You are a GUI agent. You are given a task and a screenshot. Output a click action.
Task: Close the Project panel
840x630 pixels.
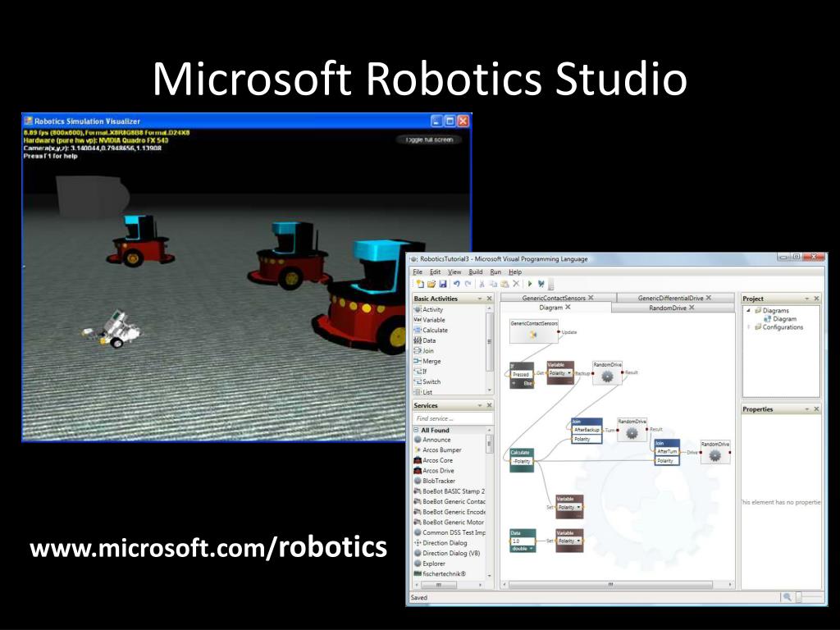[x=816, y=299]
